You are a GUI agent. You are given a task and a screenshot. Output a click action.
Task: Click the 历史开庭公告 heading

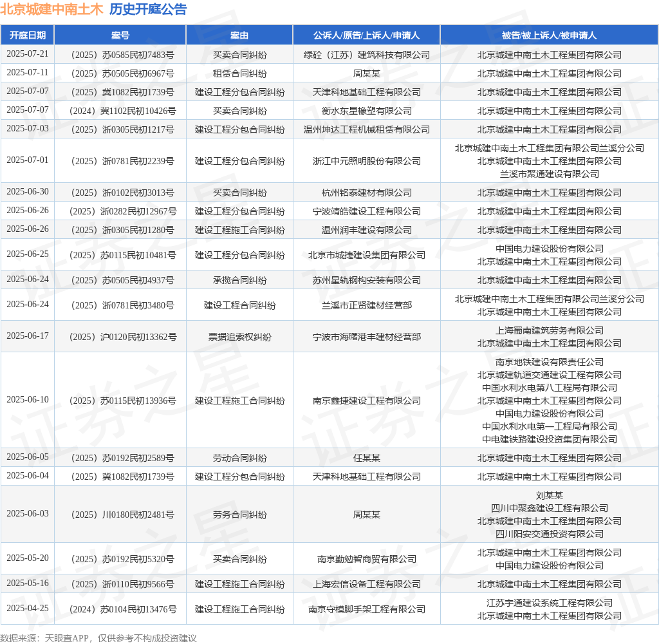pos(148,9)
